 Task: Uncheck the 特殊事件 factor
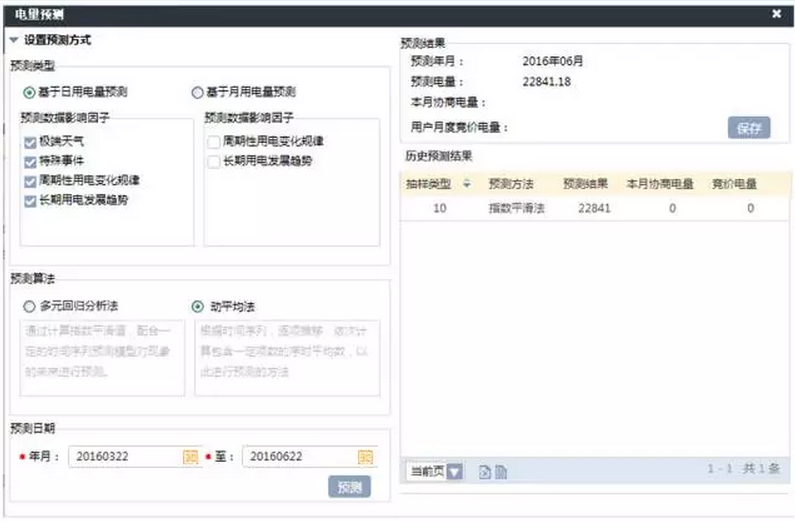tap(30, 162)
